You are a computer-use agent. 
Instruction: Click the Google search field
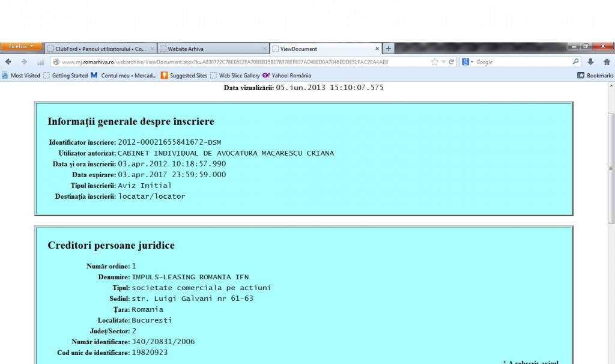[x=520, y=62]
